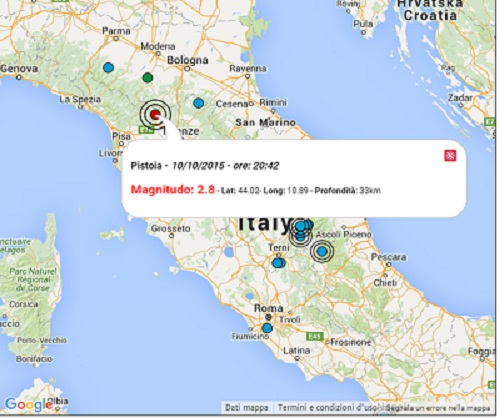
Task: Click the blue marker west of Cesena
Action: (199, 103)
